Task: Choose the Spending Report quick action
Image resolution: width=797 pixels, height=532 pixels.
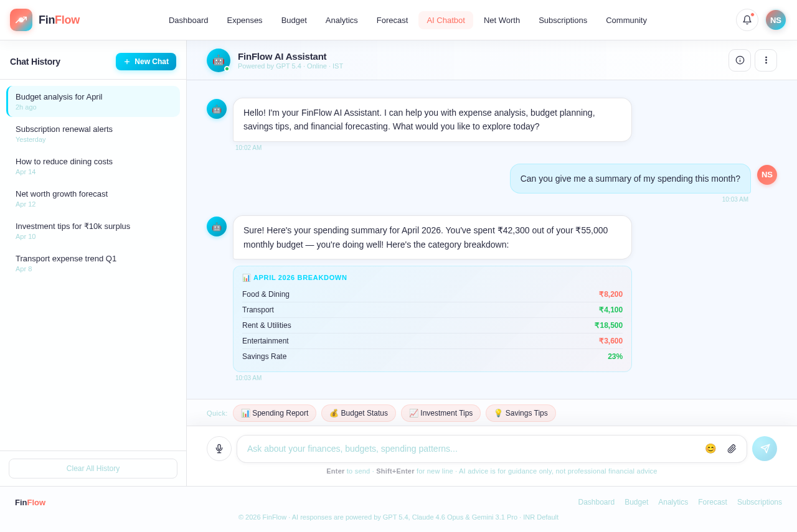Action: point(275,413)
